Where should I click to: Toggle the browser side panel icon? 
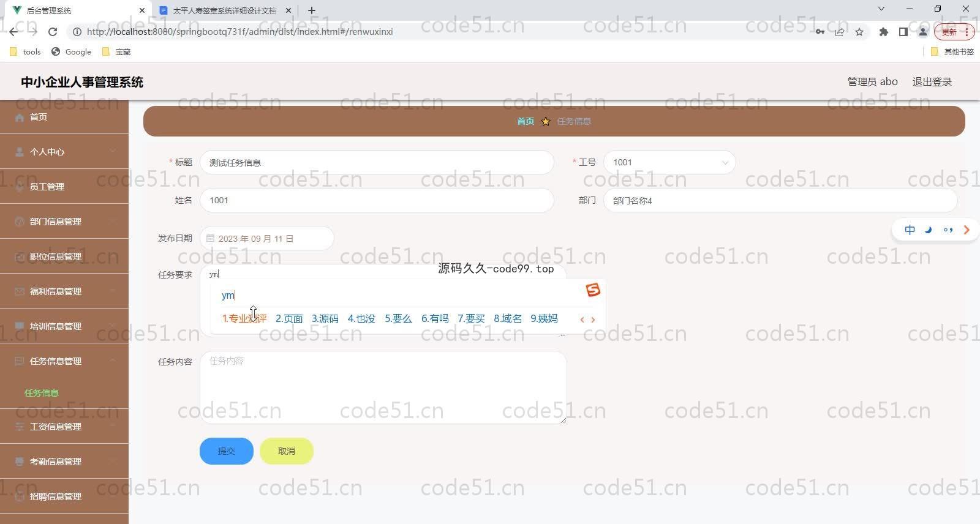coord(903,32)
